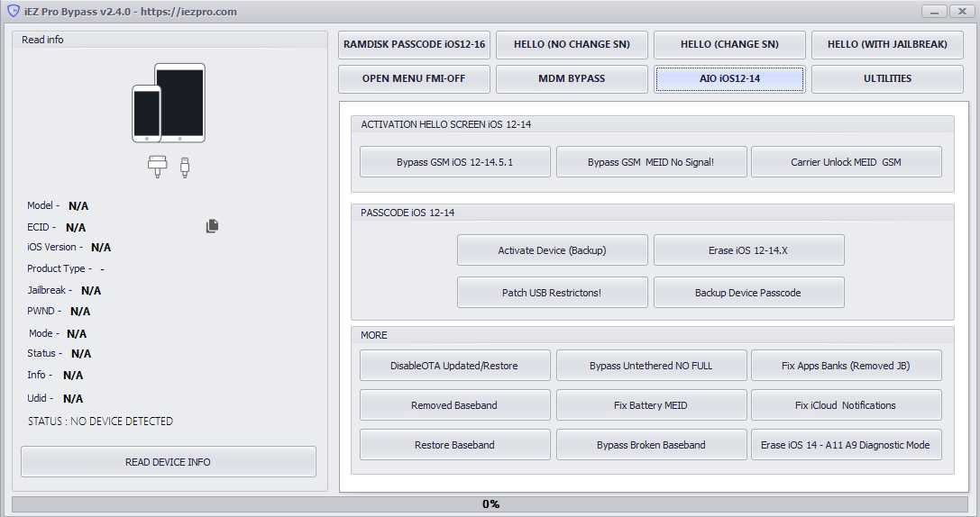
Task: Click Backup Device Passcode button
Action: point(749,292)
